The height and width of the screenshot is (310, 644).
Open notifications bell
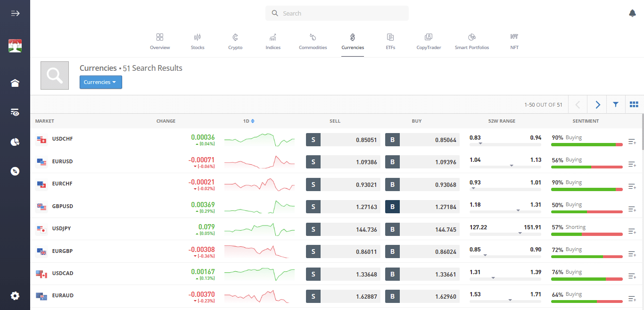point(633,13)
